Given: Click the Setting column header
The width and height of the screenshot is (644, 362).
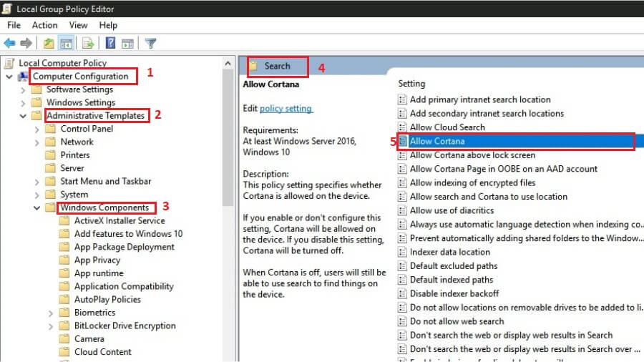Looking at the screenshot, I should tap(411, 83).
